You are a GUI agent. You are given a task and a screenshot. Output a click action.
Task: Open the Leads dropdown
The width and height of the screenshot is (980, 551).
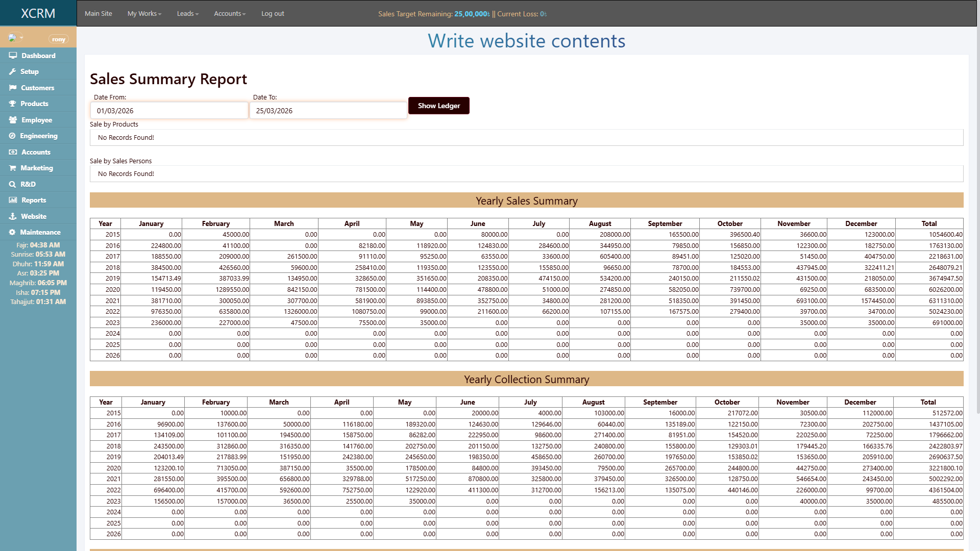[187, 14]
